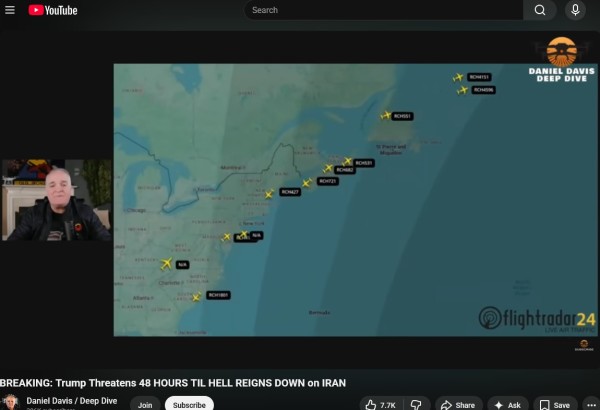600x410 pixels.
Task: Click the YouTube logo
Action: [53, 10]
